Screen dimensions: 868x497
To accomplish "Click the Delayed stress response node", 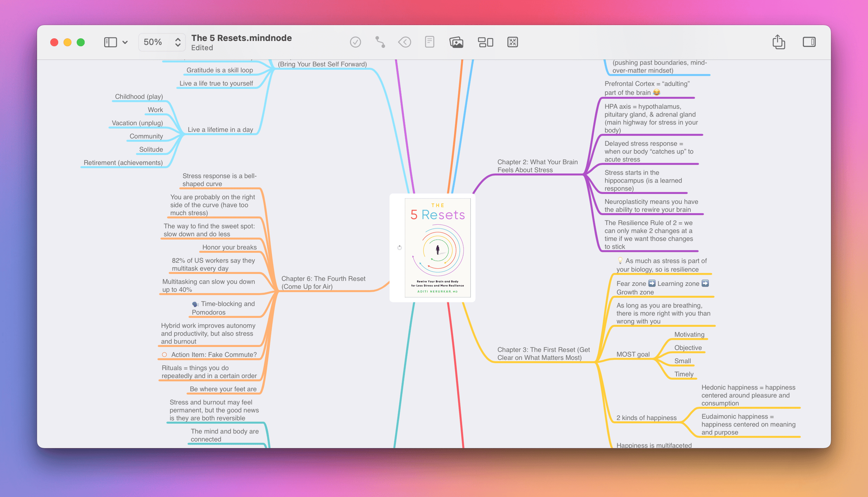I will point(649,151).
